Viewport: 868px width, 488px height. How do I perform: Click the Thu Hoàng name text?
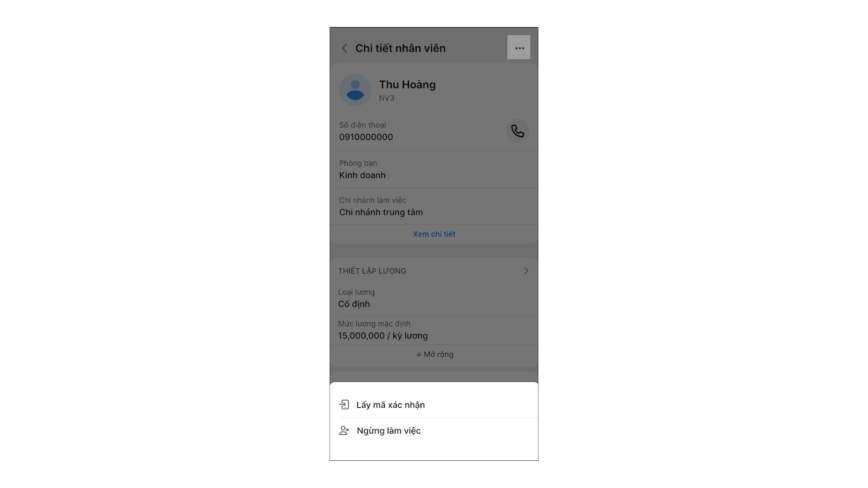point(407,85)
